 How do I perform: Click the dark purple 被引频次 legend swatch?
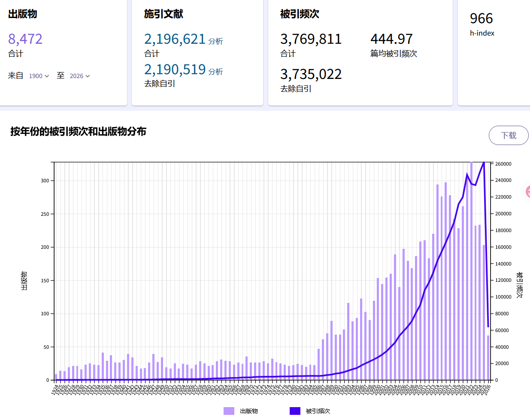295,411
